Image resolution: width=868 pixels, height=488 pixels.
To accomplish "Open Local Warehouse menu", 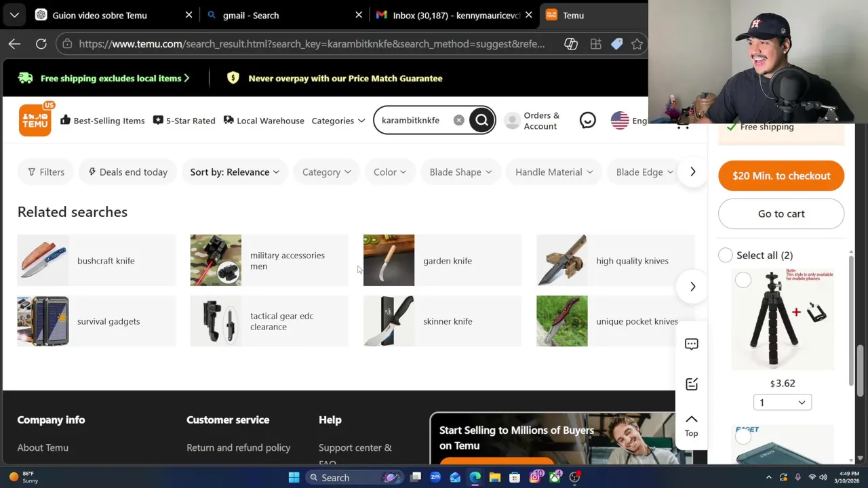I will pyautogui.click(x=264, y=121).
